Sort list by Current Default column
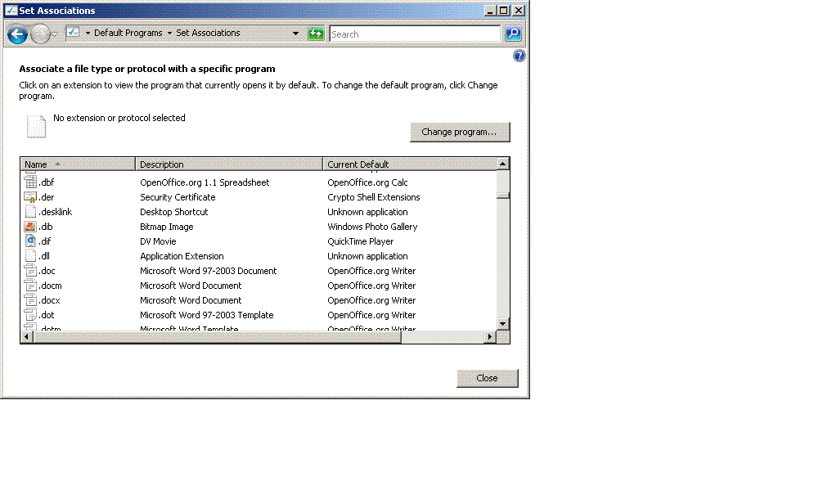The image size is (832, 504). point(409,164)
